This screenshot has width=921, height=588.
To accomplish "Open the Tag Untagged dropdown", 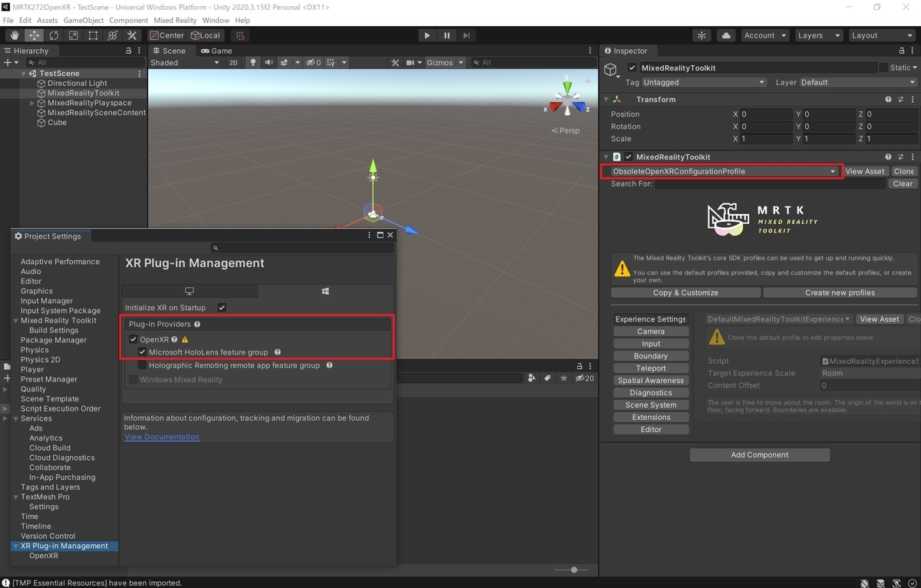I will 704,82.
